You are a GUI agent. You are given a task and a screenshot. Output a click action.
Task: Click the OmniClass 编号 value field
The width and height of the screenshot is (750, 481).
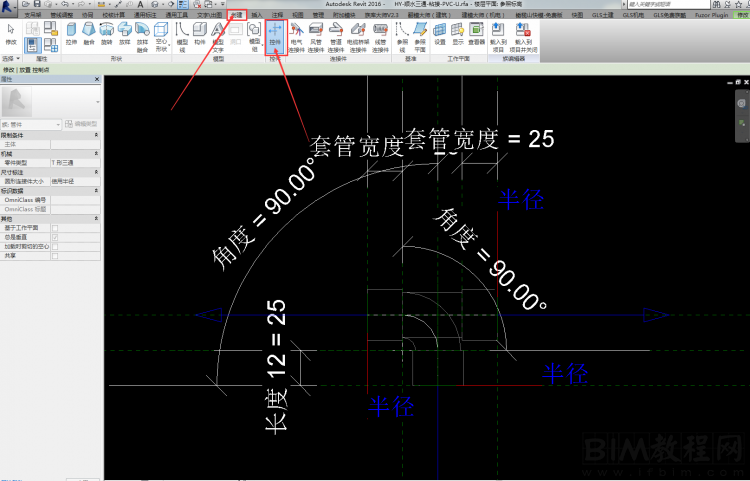pyautogui.click(x=75, y=200)
